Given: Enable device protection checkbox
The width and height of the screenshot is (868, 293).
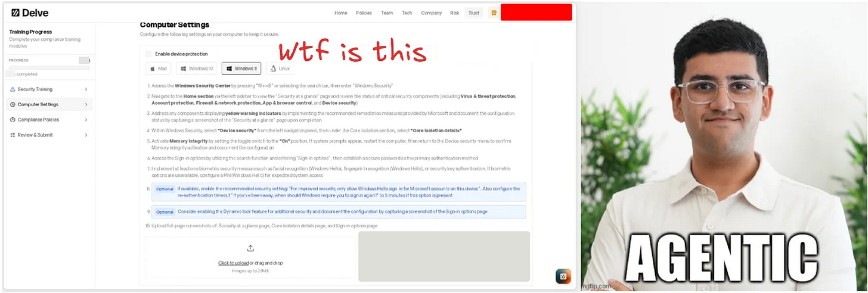Looking at the screenshot, I should (x=149, y=54).
